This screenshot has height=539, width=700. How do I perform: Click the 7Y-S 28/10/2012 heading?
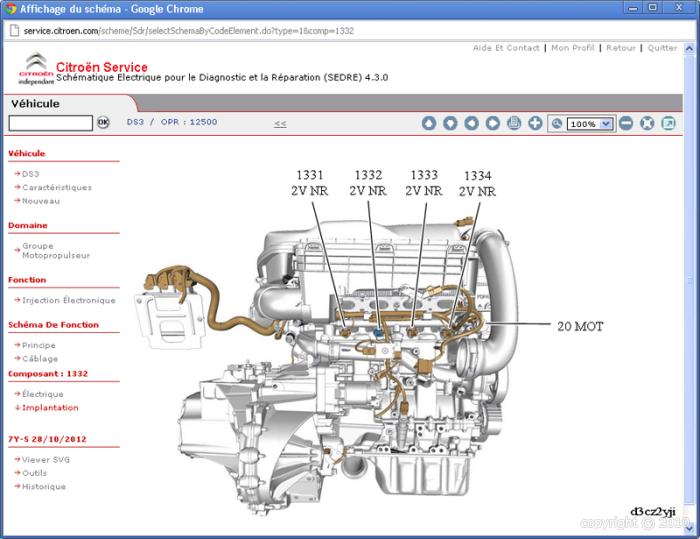[47, 439]
